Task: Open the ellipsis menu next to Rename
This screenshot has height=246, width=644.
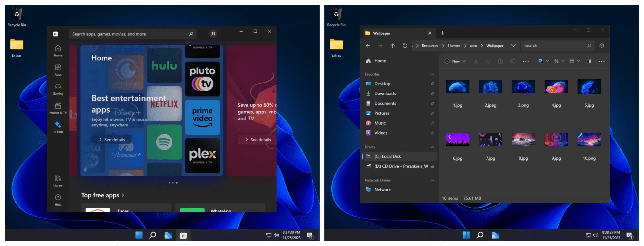Action: pyautogui.click(x=526, y=61)
